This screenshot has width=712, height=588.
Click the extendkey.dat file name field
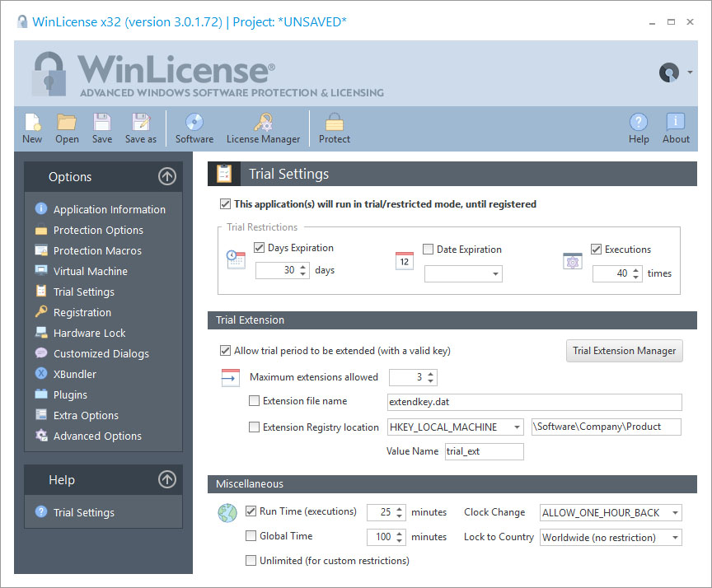[x=535, y=402]
